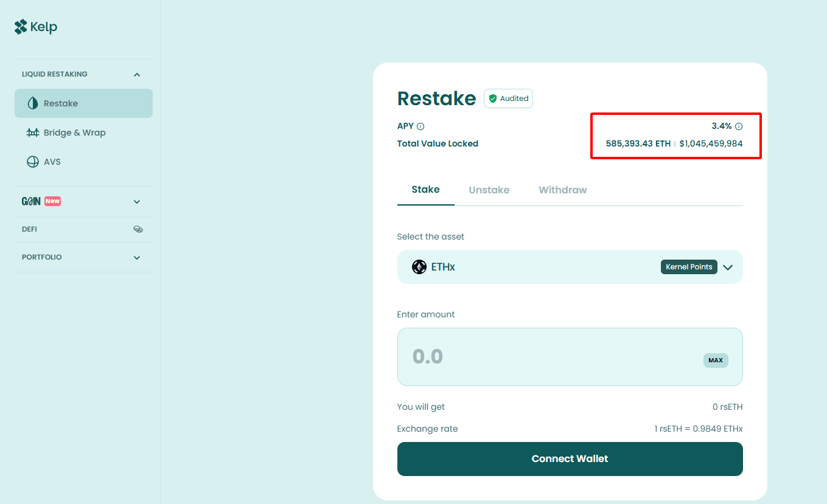Click the Exchange rate label
827x504 pixels.
coord(427,429)
